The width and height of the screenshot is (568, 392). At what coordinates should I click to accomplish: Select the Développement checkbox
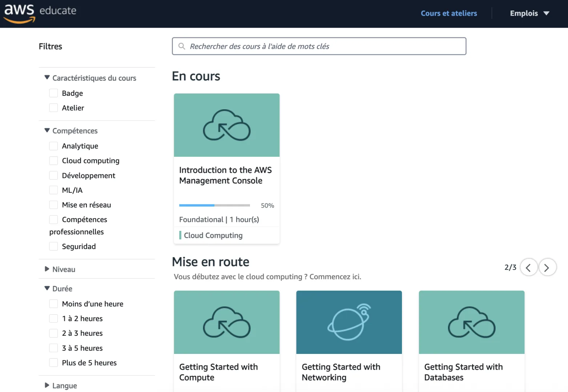tap(53, 175)
